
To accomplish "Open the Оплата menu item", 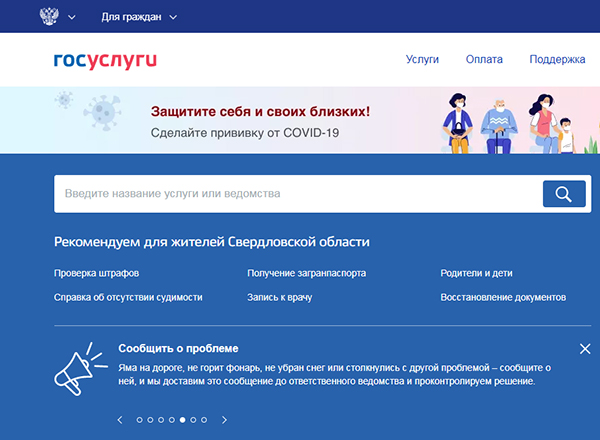I will click(x=484, y=59).
